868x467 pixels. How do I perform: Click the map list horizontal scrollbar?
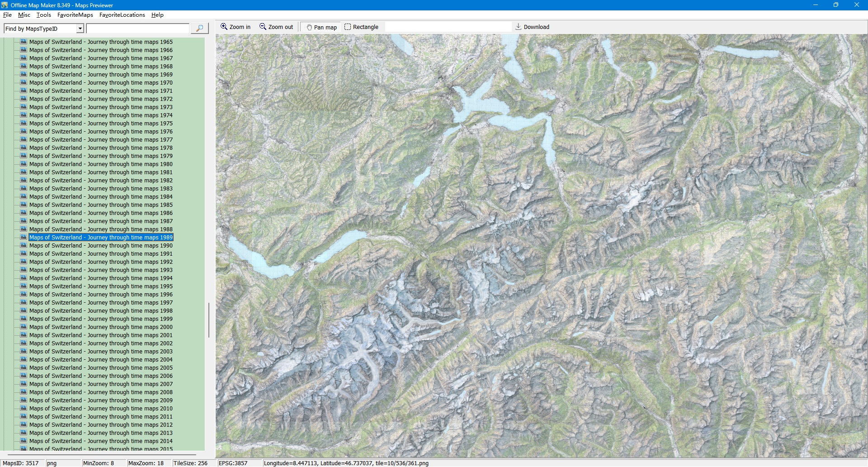coord(102,454)
